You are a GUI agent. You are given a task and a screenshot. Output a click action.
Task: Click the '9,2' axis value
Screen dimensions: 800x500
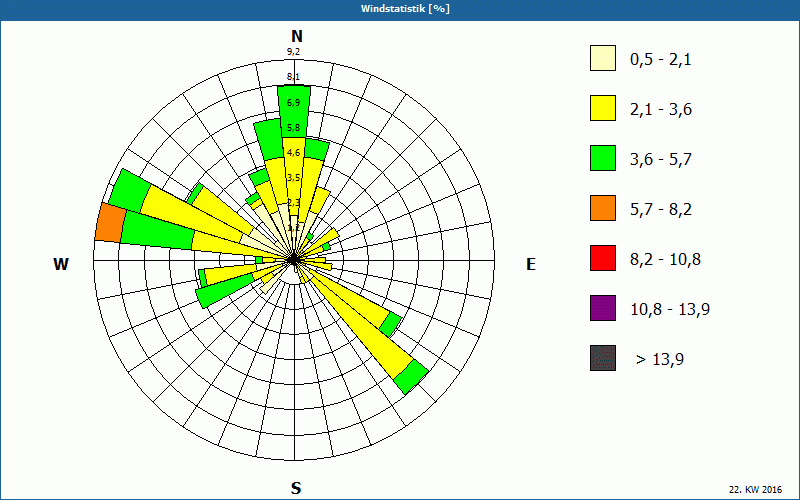pyautogui.click(x=293, y=52)
